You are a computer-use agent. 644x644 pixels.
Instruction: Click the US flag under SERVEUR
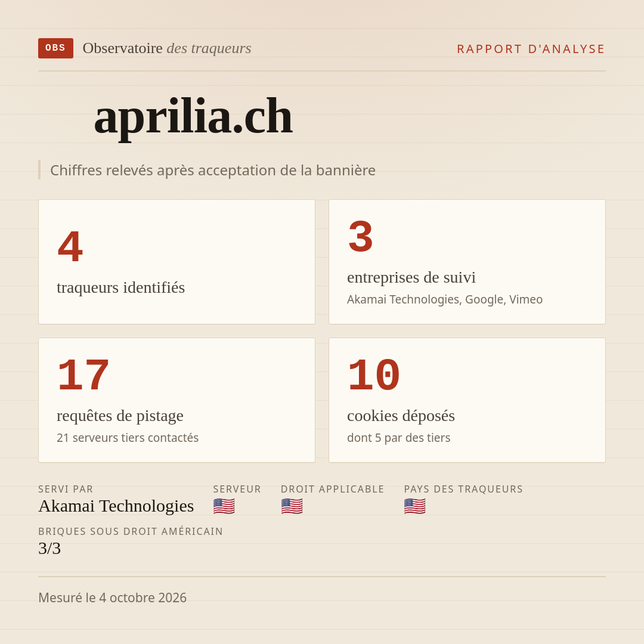point(224,506)
